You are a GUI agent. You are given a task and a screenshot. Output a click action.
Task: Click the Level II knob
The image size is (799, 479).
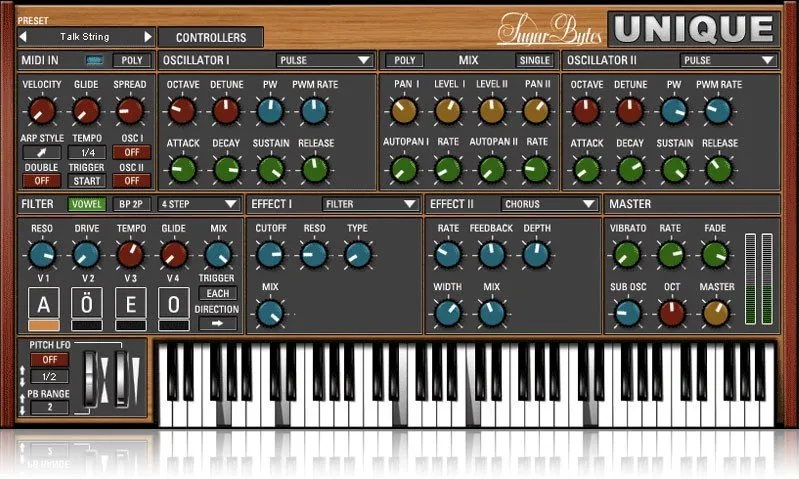[492, 111]
